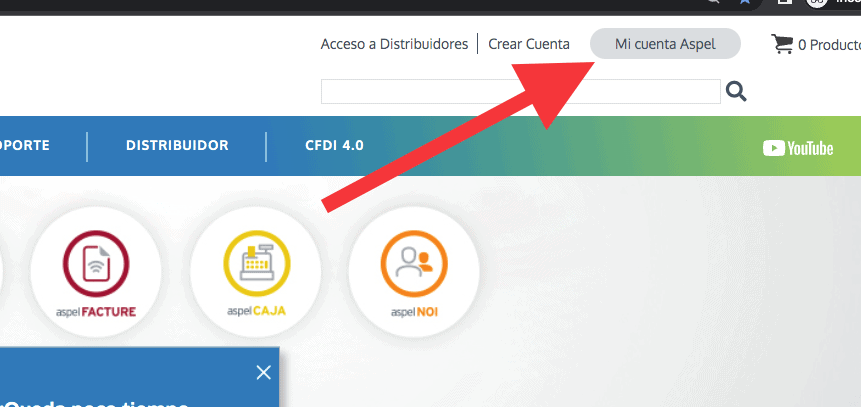Open the SOPORTE menu item
Image resolution: width=861 pixels, height=407 pixels.
tap(25, 146)
